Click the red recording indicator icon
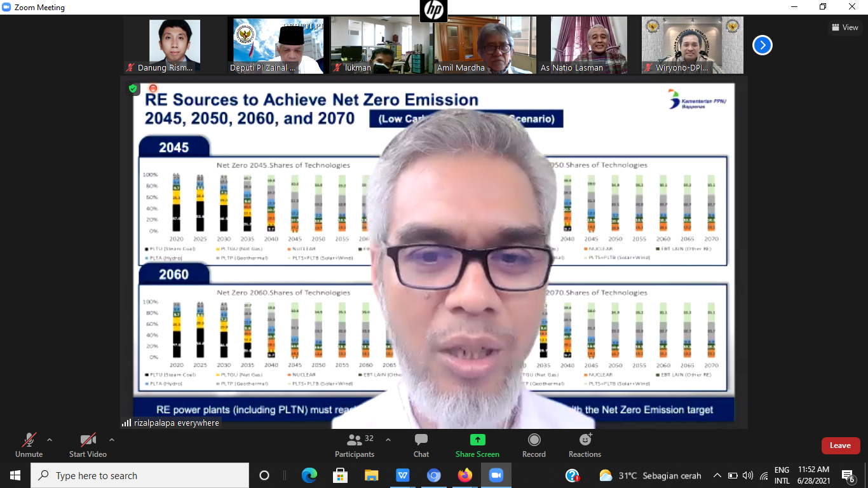The height and width of the screenshot is (488, 868). point(153,88)
